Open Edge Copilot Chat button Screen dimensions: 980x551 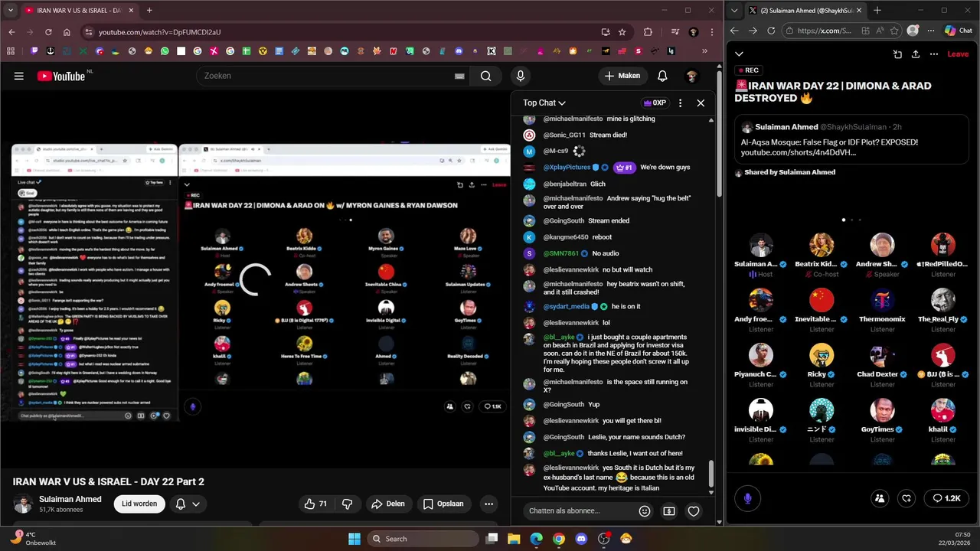pos(958,31)
